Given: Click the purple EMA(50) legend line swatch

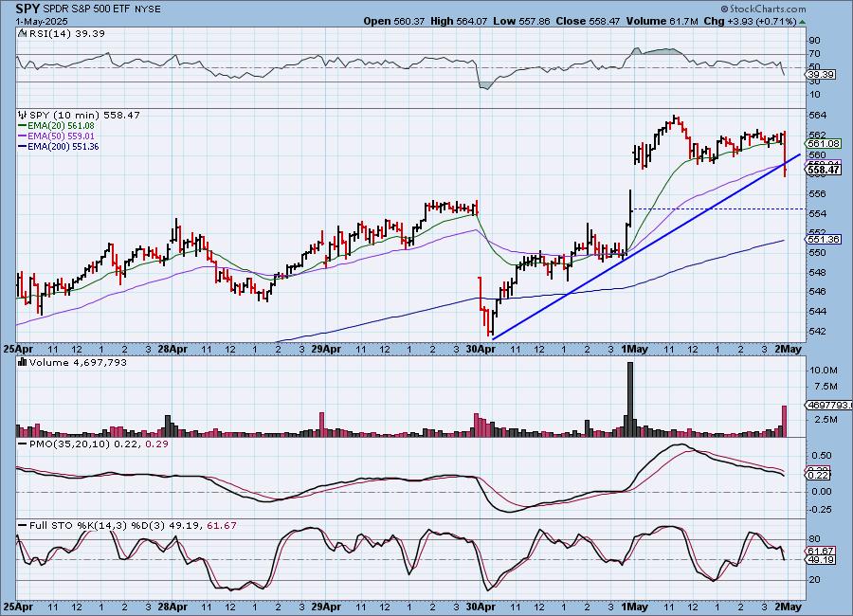Looking at the screenshot, I should (x=22, y=136).
